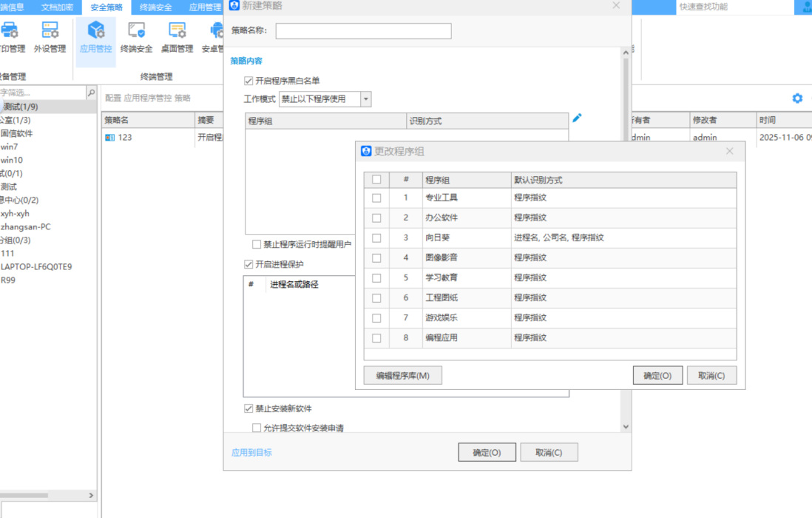
Task: Disable the 禁止安装新软件 option
Action: (x=248, y=408)
